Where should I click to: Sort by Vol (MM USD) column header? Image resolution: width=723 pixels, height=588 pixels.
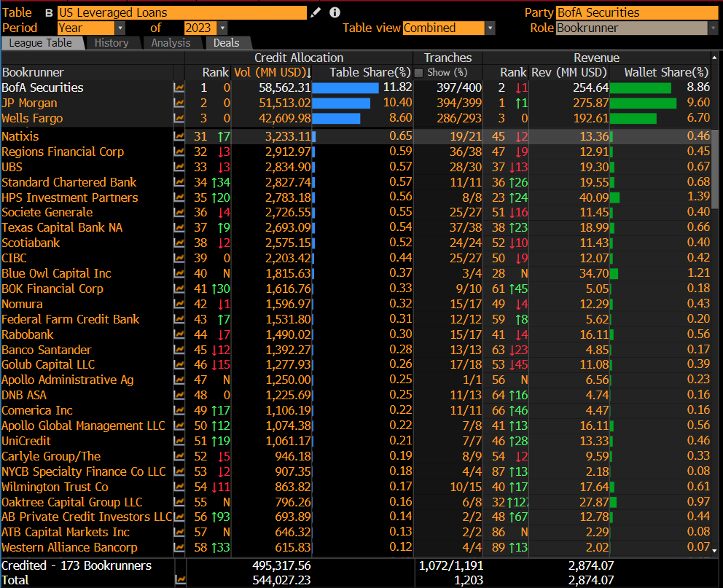pos(273,72)
